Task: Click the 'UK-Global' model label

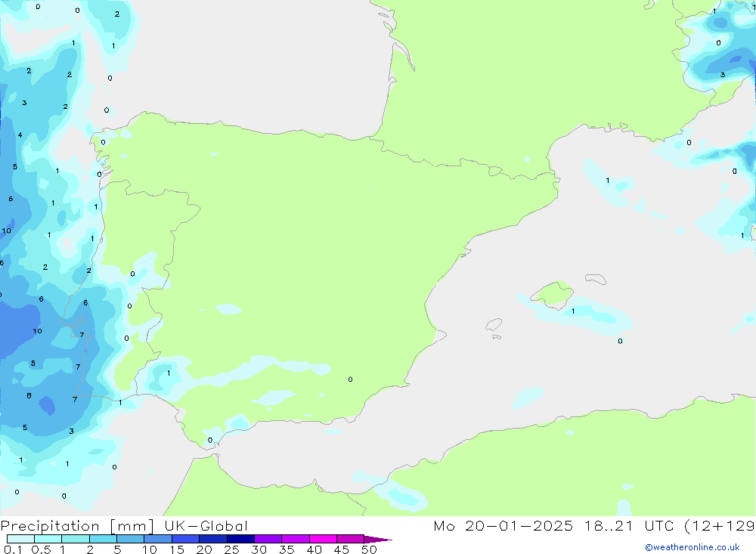Action: tap(206, 526)
